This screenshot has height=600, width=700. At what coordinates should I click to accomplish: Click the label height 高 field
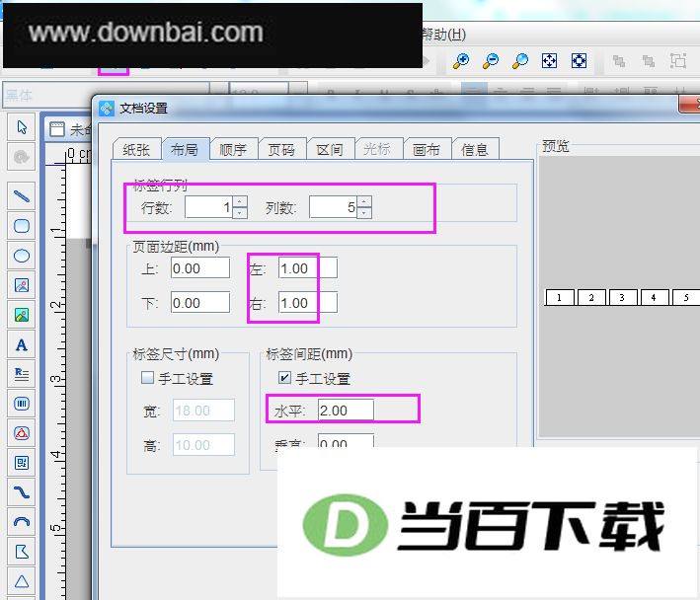(x=203, y=445)
